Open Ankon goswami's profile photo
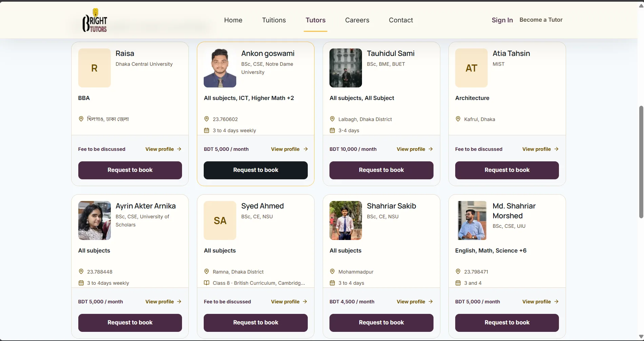 pos(220,68)
